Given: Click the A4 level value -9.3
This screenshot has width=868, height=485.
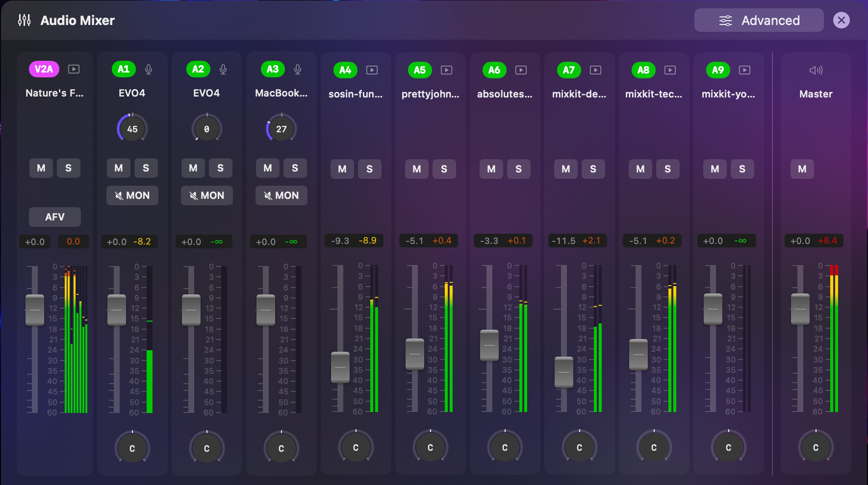Looking at the screenshot, I should pos(340,241).
